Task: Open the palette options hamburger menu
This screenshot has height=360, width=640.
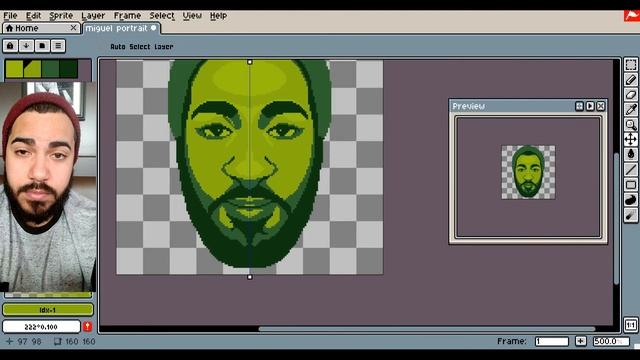Action: click(x=58, y=46)
